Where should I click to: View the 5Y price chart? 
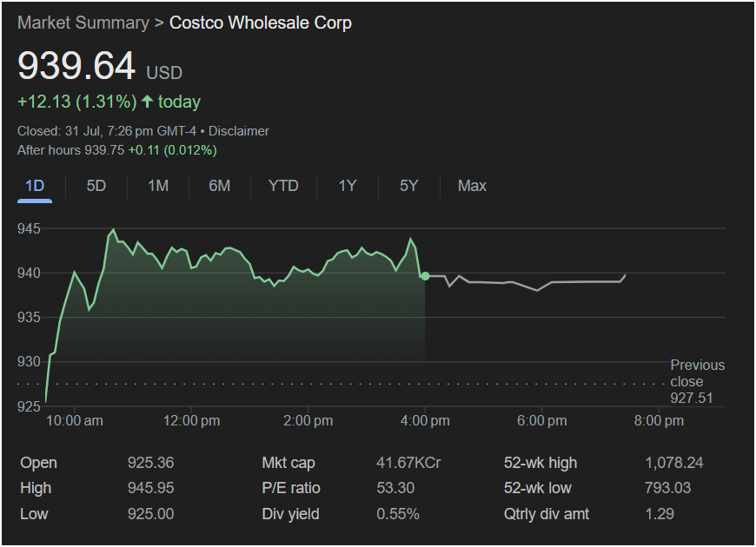409,186
